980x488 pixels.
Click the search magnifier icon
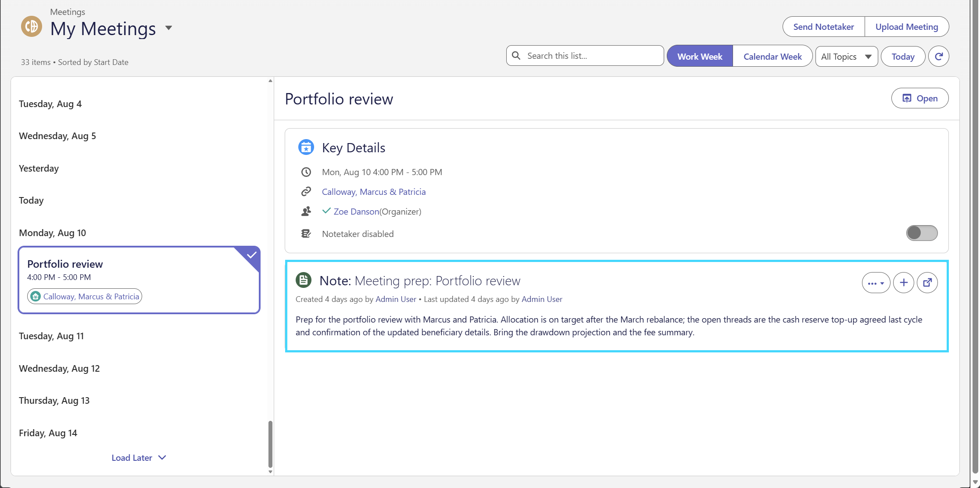click(x=516, y=56)
